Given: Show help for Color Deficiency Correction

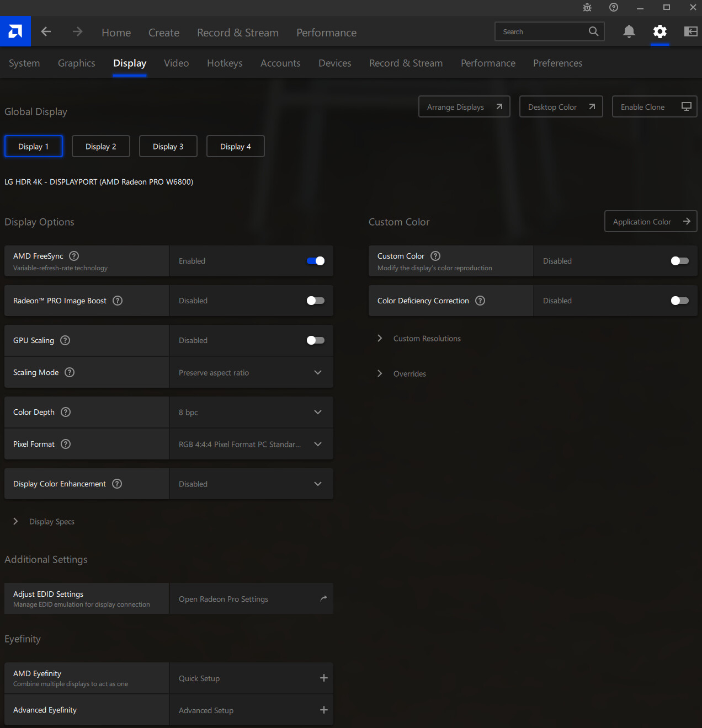Looking at the screenshot, I should [480, 301].
